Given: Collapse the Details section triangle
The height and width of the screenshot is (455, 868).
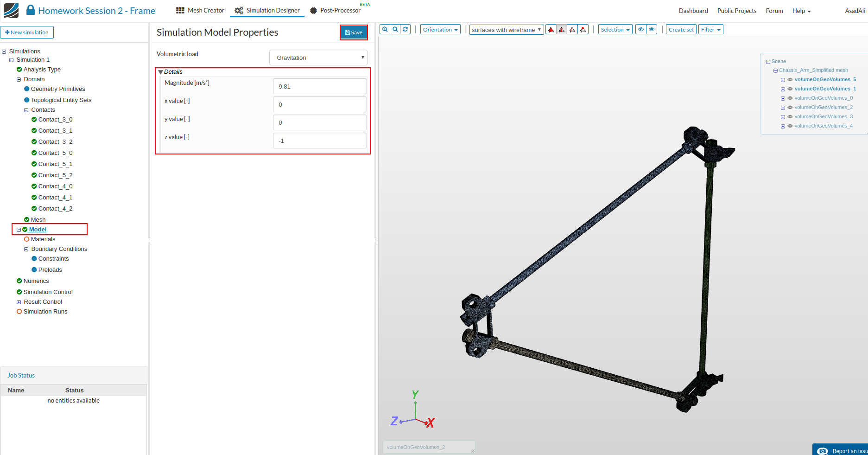Looking at the screenshot, I should [160, 72].
